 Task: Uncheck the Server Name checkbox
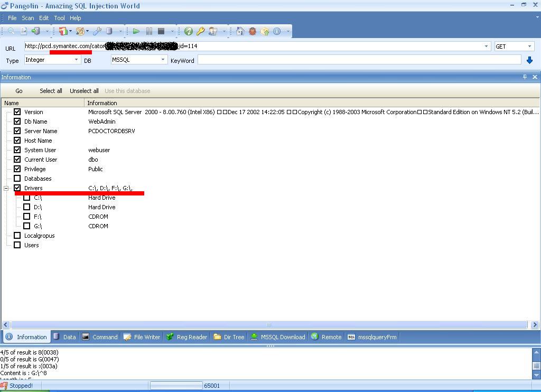[x=17, y=131]
